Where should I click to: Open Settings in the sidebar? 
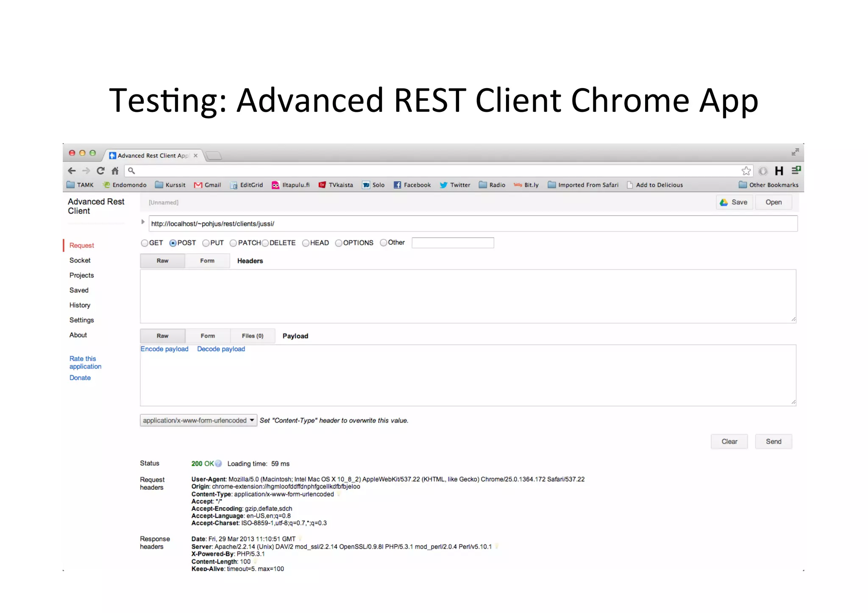click(82, 320)
